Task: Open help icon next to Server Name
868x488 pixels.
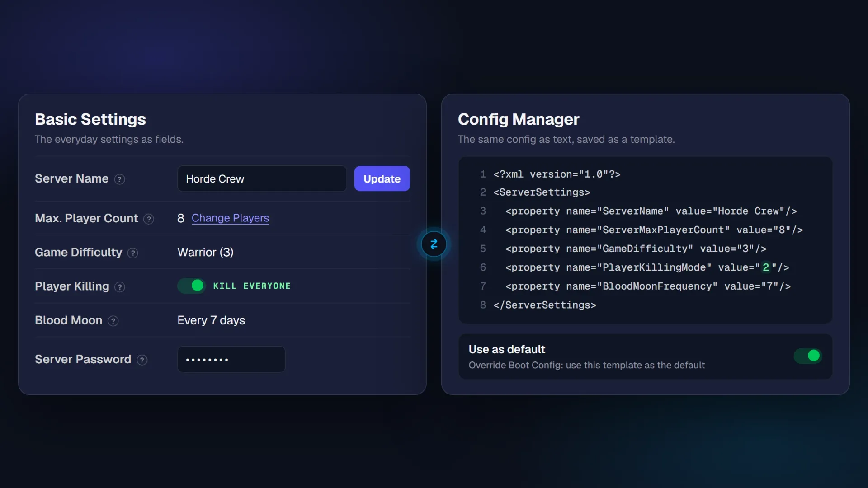Action: pos(119,179)
